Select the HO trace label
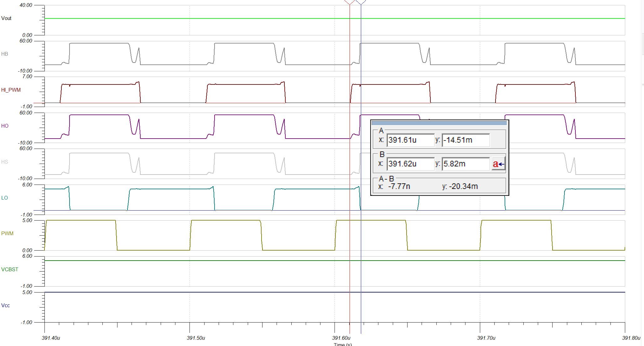This screenshot has width=644, height=346. click(x=5, y=126)
